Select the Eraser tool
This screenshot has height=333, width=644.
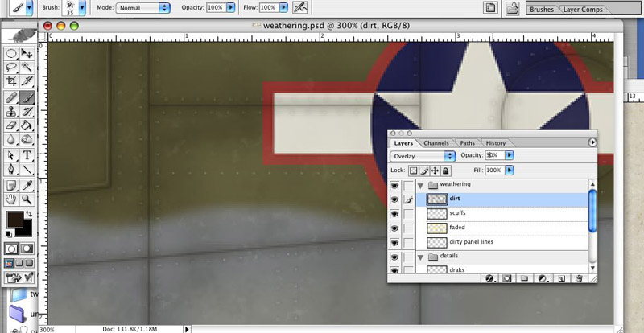click(11, 125)
